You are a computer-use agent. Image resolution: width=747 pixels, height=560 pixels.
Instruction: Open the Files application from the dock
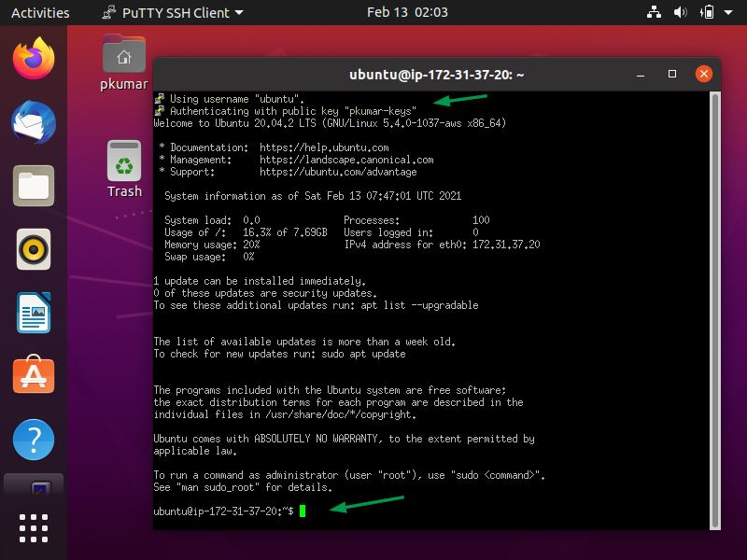click(x=33, y=185)
